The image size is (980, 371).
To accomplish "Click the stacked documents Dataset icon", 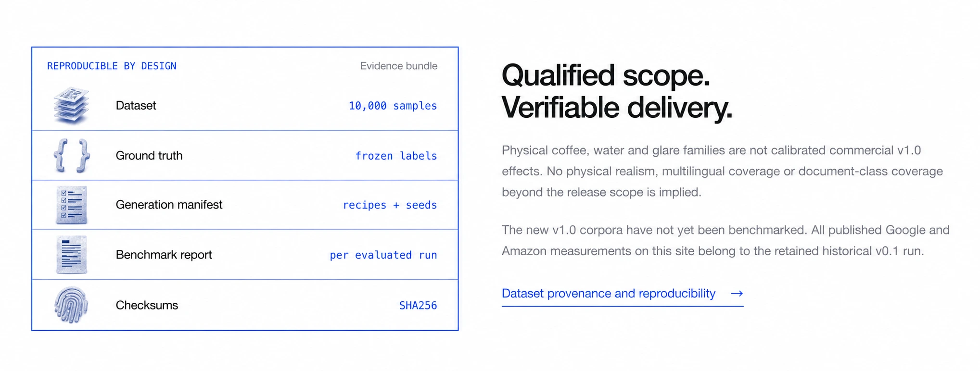I will pyautogui.click(x=71, y=105).
